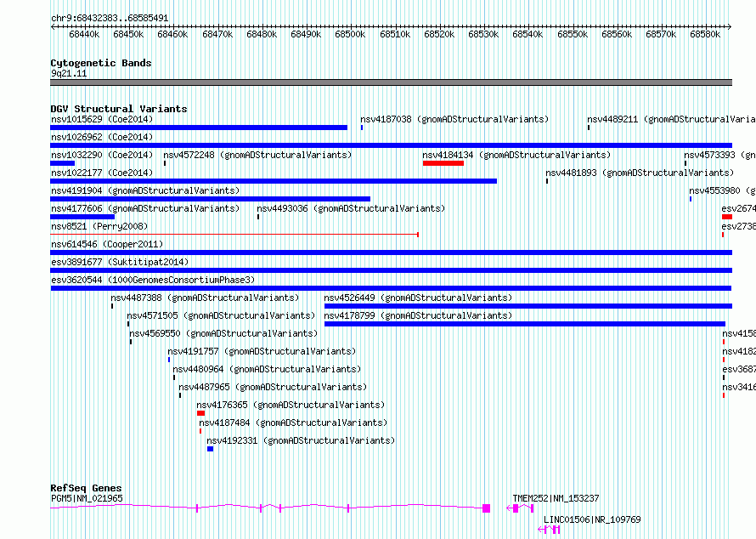The width and height of the screenshot is (756, 539).
Task: Click the blue nsv1032290 variant bar
Action: point(62,163)
